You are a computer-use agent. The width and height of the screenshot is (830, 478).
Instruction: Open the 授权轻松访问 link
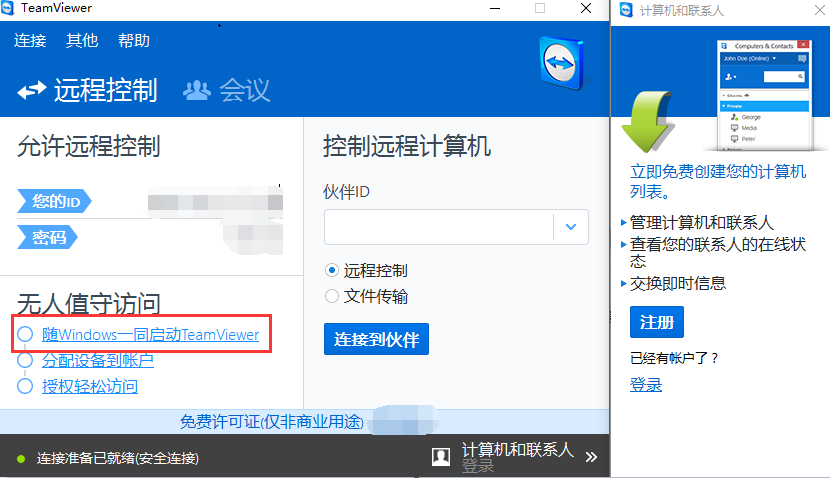click(90, 386)
